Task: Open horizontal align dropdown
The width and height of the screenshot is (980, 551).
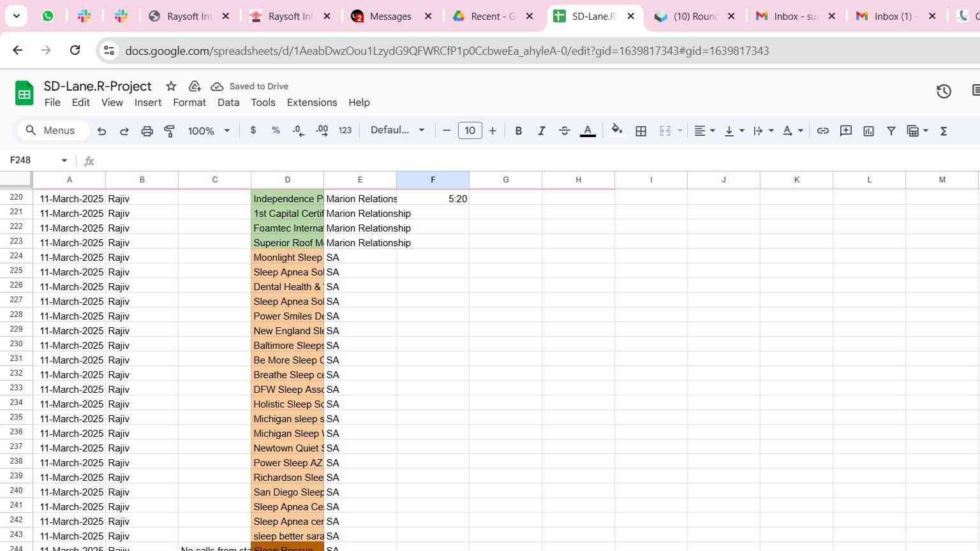Action: (704, 131)
